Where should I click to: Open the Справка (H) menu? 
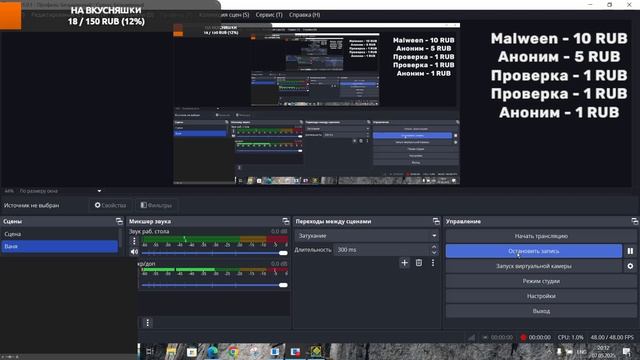304,15
